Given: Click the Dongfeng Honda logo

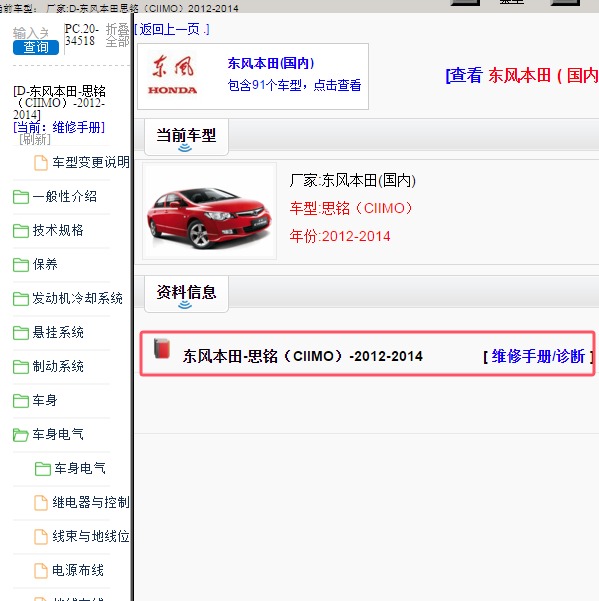Looking at the screenshot, I should coord(172,75).
